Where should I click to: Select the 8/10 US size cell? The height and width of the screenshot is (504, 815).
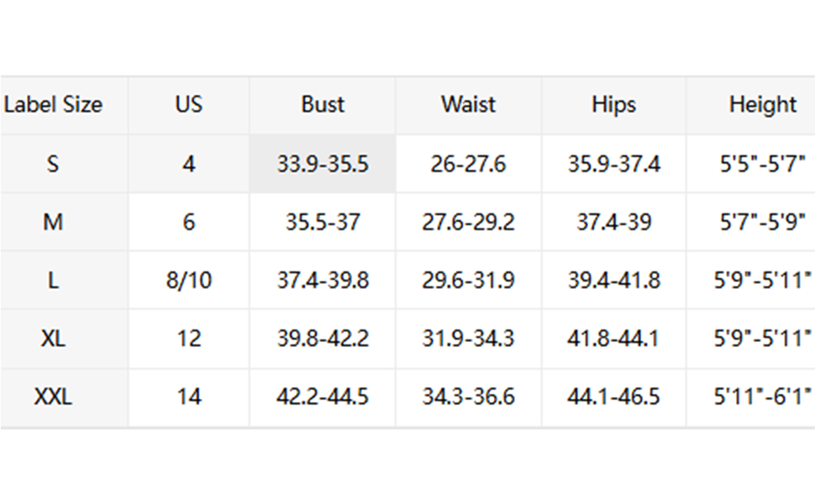click(x=189, y=281)
